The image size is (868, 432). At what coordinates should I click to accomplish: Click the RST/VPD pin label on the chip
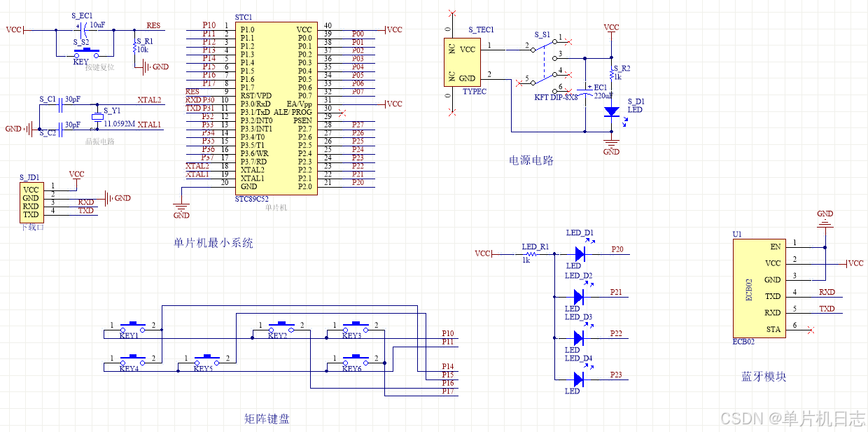pos(256,95)
